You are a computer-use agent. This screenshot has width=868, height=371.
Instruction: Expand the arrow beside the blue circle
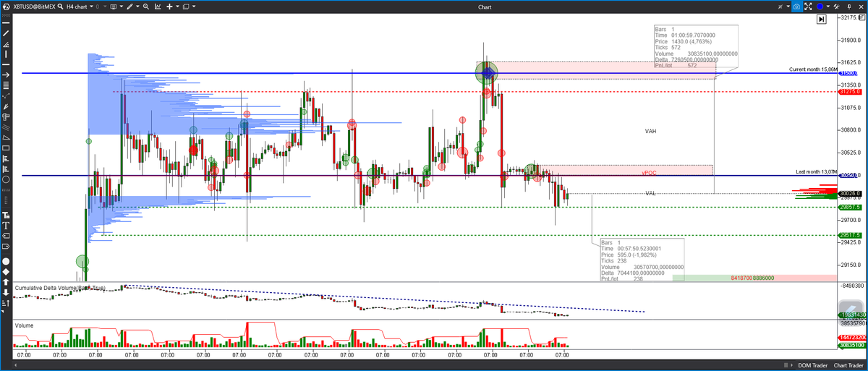(x=828, y=7)
